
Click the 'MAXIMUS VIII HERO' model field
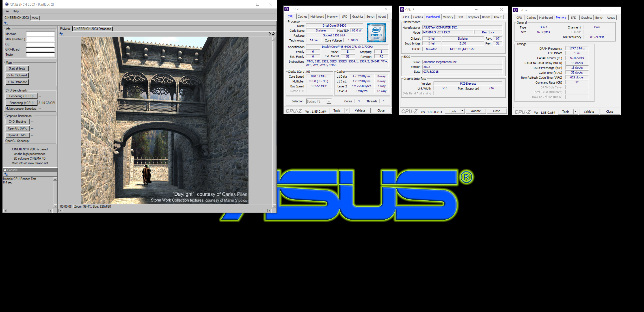pyautogui.click(x=448, y=32)
